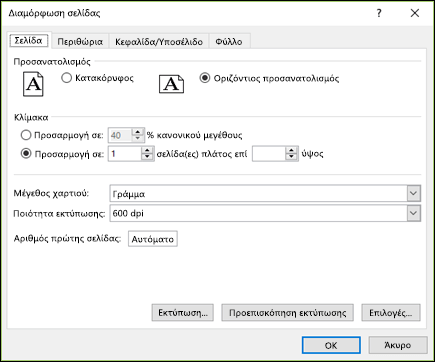Click the landscape page orientation icon
The image size is (435, 362).
pos(171,84)
